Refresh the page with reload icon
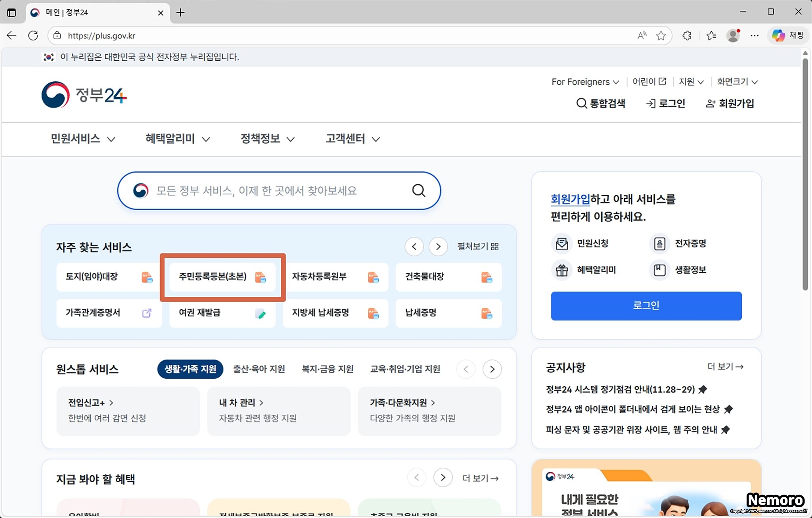 pos(33,36)
